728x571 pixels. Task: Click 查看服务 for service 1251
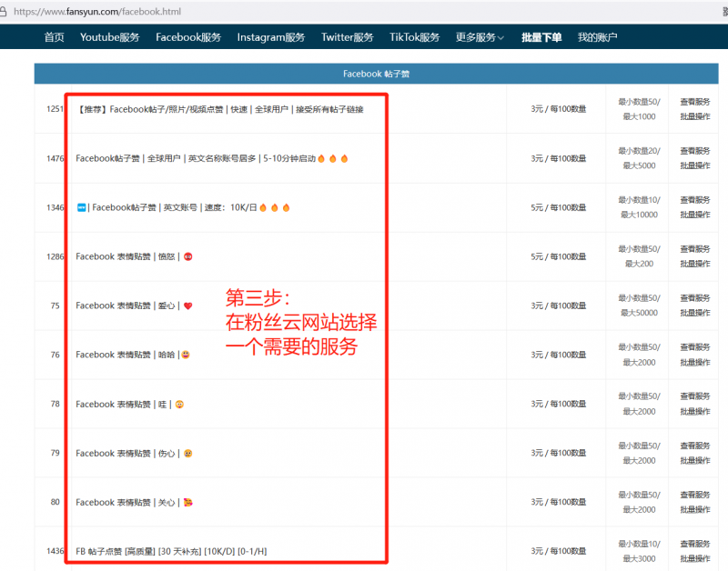[x=695, y=102]
